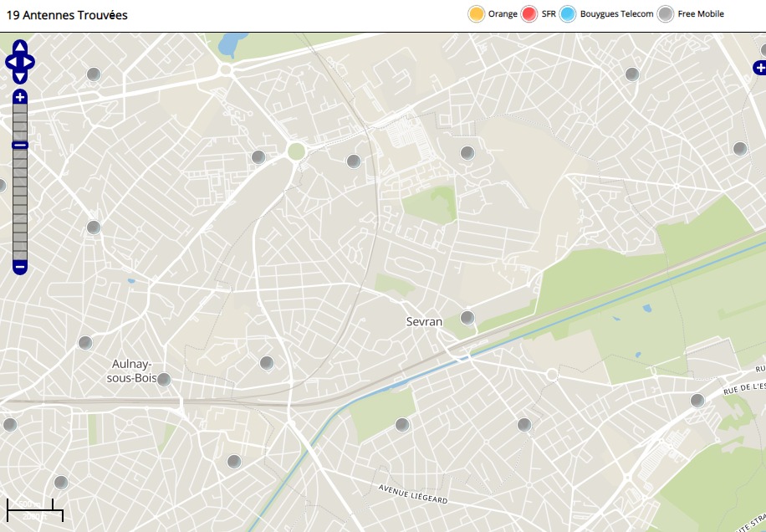Click the antenna marker near Rue de l'Est
Viewport: 766px width, 532px height.
tap(697, 401)
